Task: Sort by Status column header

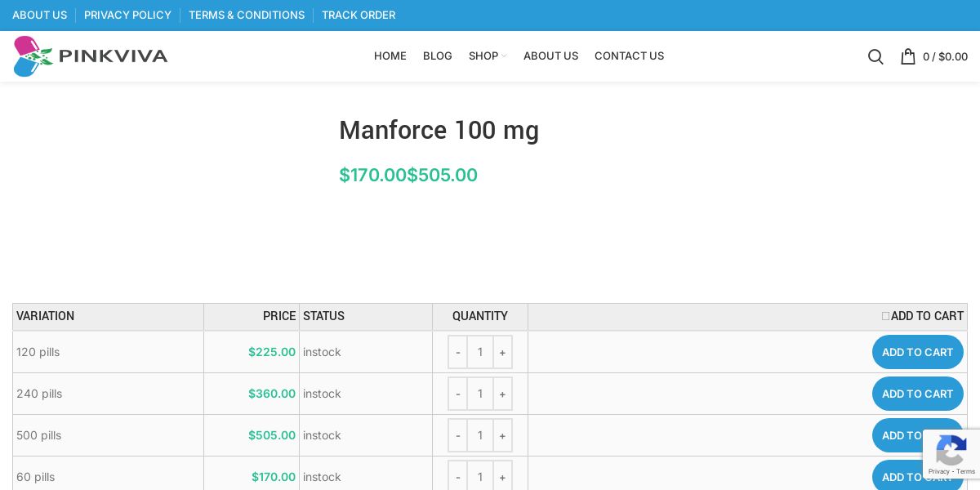Action: 366,317
